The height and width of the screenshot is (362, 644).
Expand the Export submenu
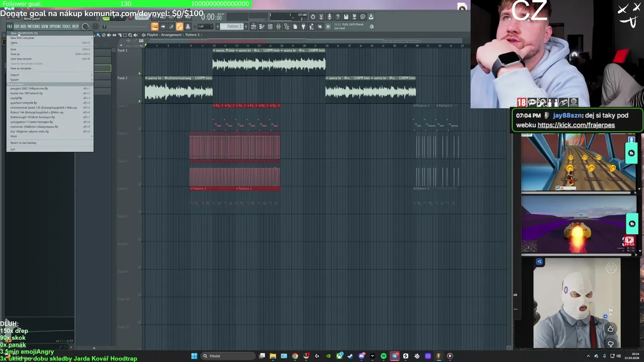coord(50,80)
